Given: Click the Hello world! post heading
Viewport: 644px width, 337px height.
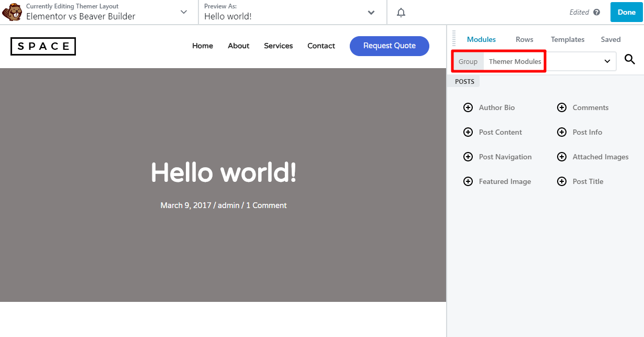Looking at the screenshot, I should tap(224, 172).
